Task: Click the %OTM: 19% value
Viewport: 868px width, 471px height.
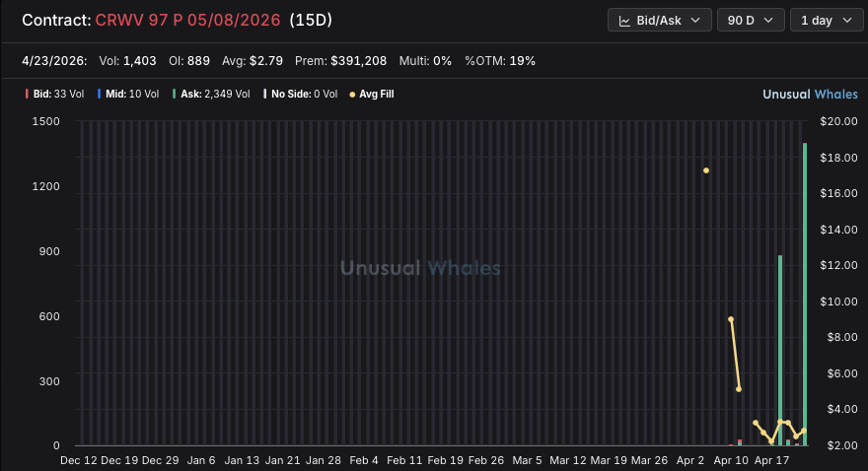Action: pyautogui.click(x=500, y=61)
